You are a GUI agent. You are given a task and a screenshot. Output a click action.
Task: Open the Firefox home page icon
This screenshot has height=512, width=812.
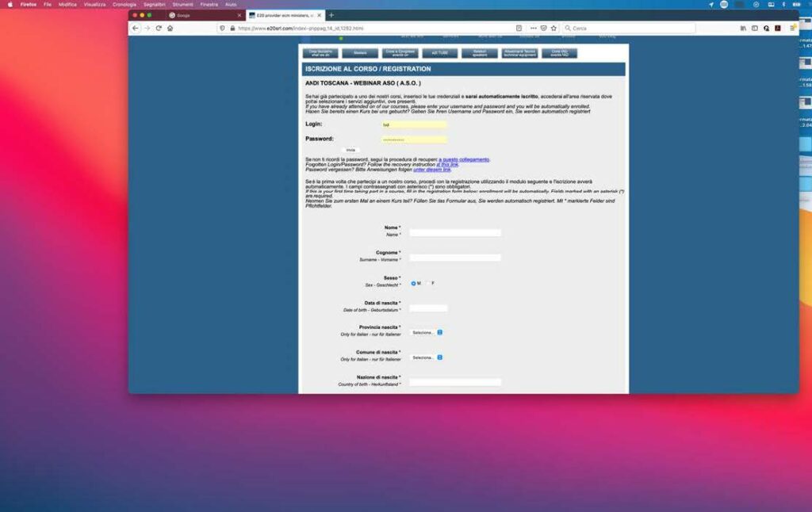[170, 29]
